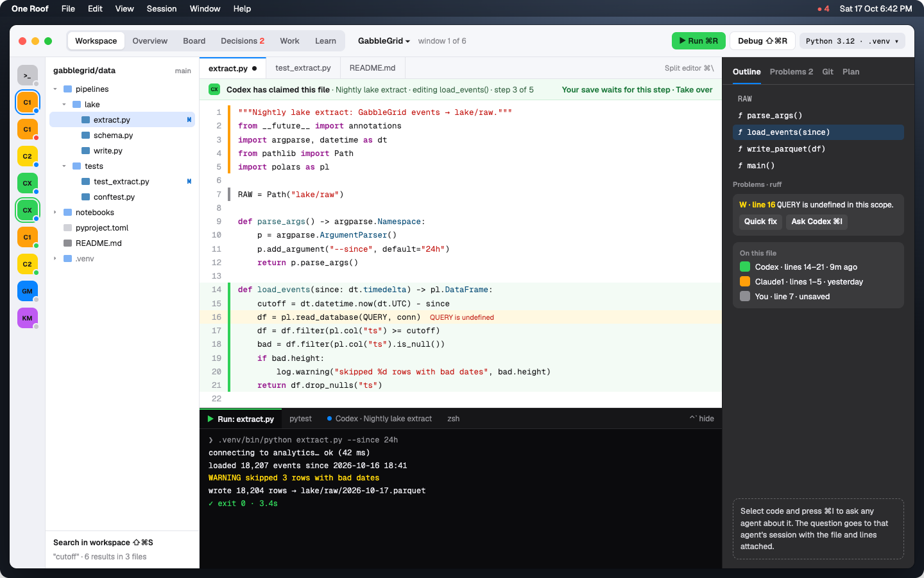The width and height of the screenshot is (924, 578).
Task: Open the Git tab in right panel
Action: coord(828,72)
